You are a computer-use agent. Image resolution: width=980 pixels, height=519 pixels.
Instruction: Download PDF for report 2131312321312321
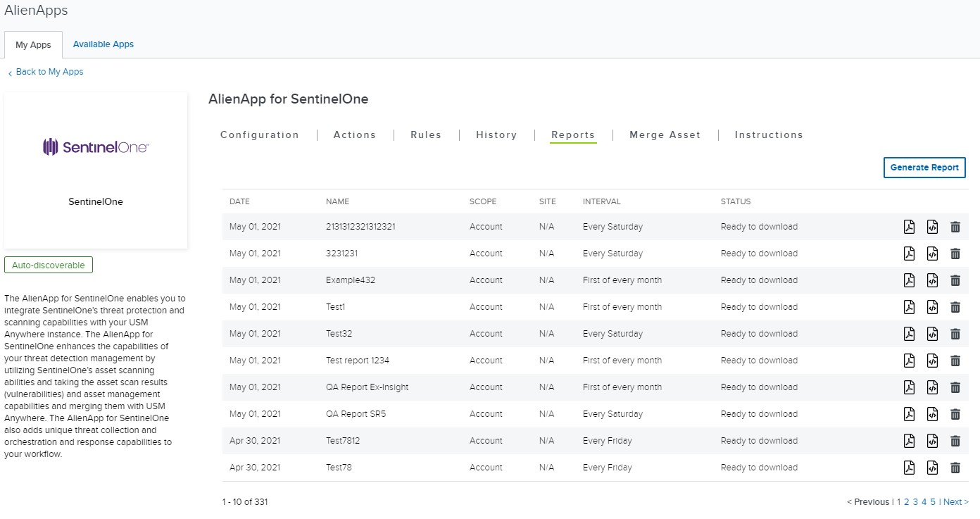(909, 227)
